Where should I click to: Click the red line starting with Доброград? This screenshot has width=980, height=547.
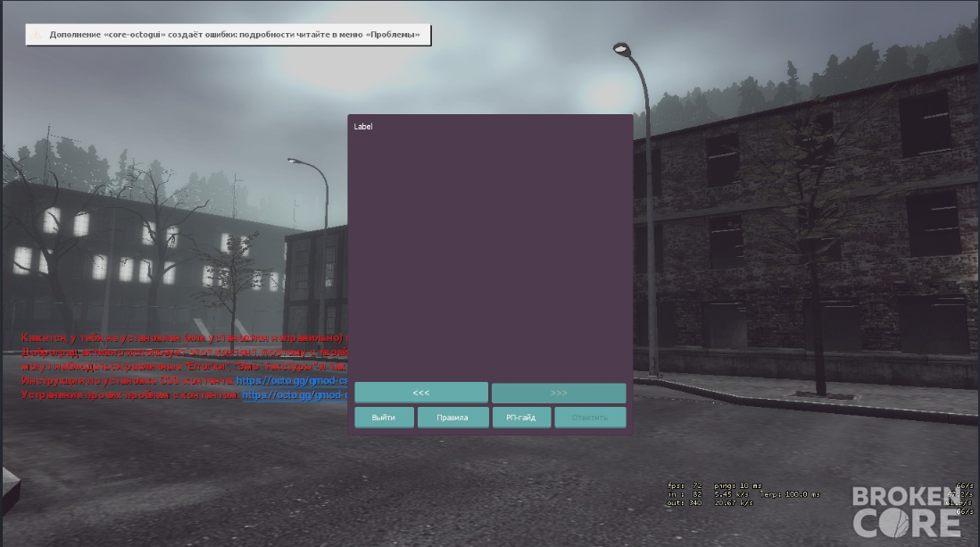click(x=185, y=352)
